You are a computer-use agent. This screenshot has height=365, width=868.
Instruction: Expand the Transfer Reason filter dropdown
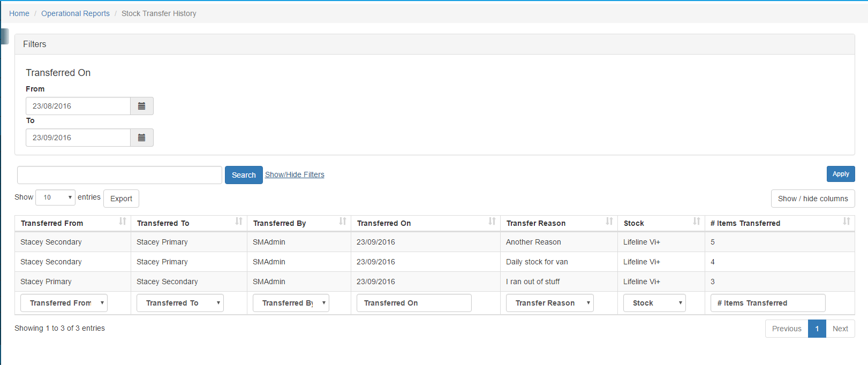549,303
